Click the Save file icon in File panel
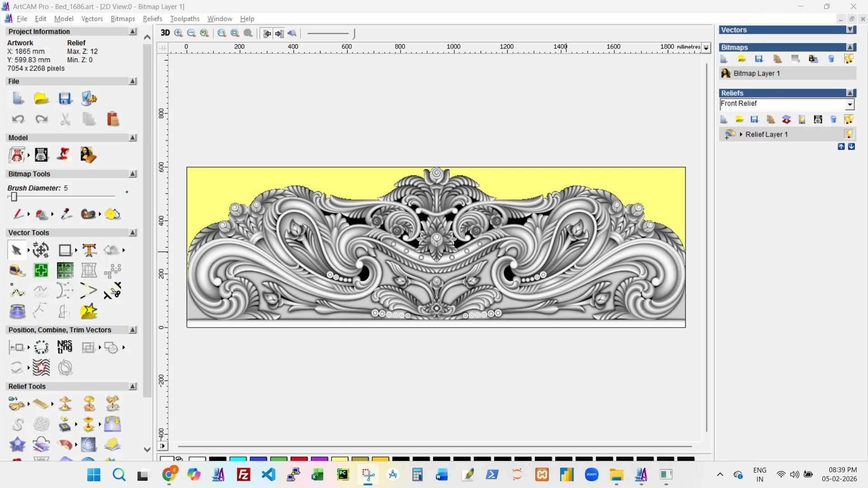868x488 pixels. click(65, 99)
